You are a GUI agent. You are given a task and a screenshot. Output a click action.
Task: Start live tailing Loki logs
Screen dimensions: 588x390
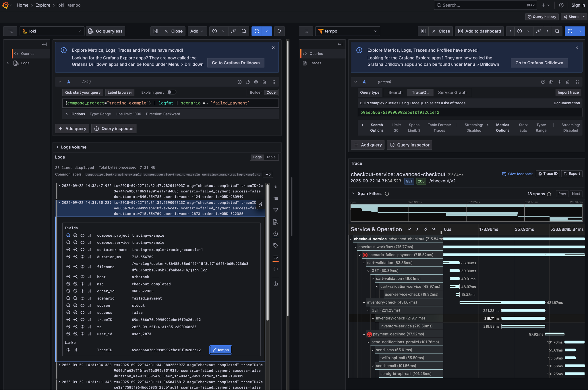click(279, 31)
